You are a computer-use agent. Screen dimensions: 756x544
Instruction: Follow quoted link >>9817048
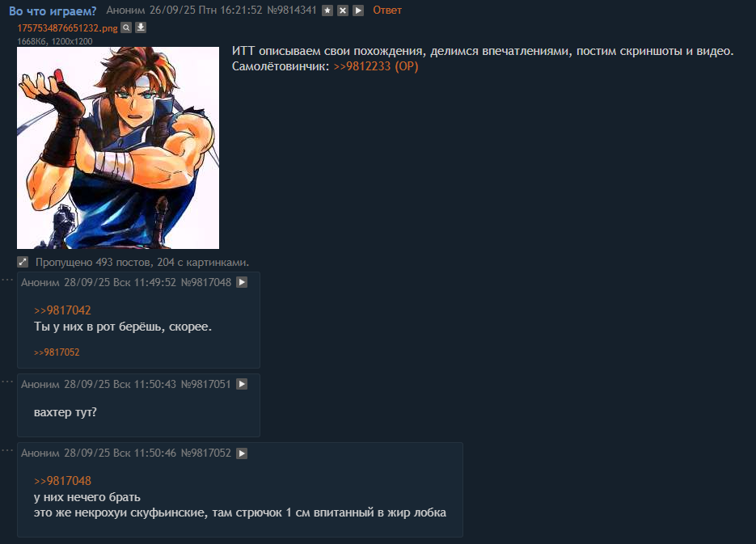pyautogui.click(x=63, y=481)
